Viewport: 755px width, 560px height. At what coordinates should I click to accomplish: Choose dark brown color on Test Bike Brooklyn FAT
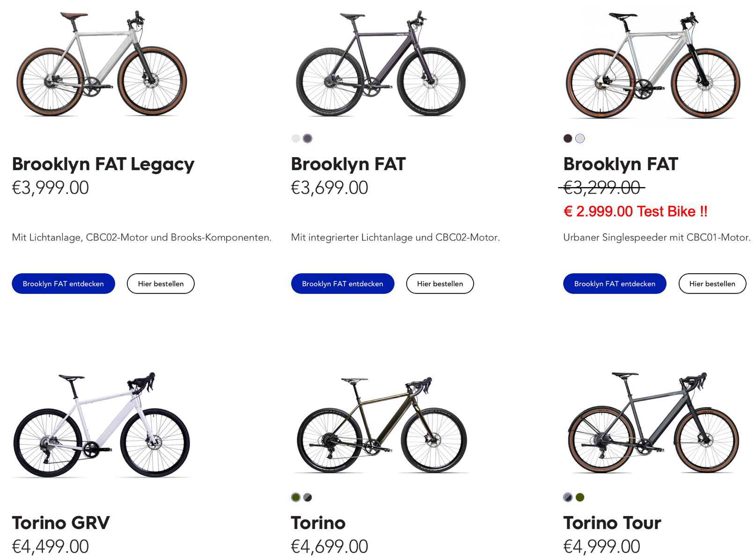point(568,138)
